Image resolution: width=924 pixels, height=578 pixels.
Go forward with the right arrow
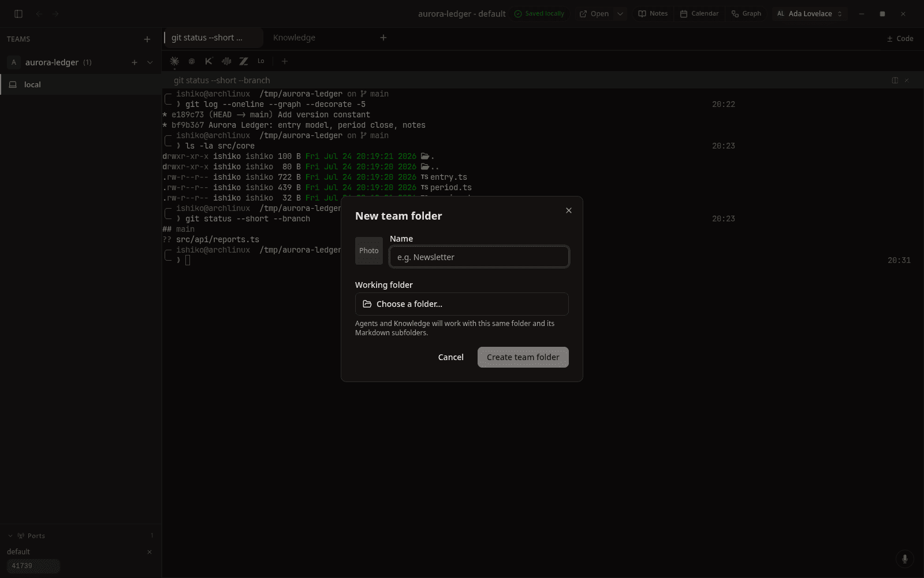[x=55, y=14]
